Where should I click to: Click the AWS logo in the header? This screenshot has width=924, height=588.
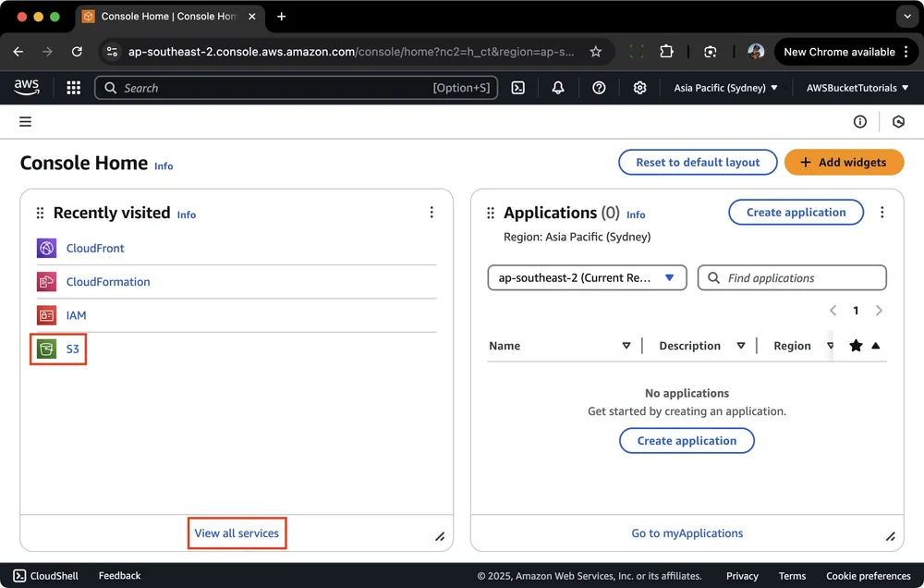[27, 87]
